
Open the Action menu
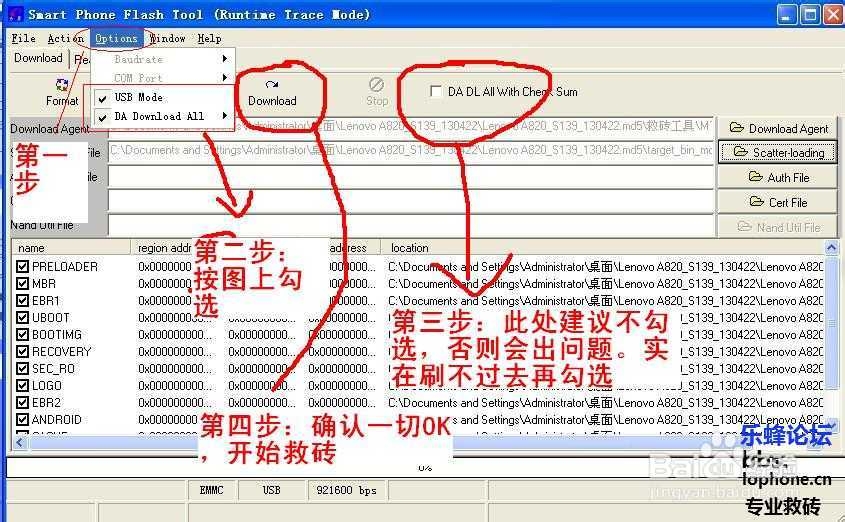coord(65,38)
